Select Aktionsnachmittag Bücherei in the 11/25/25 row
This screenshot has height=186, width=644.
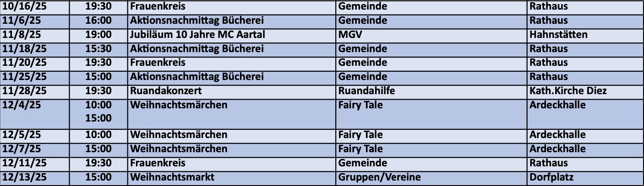point(197,77)
